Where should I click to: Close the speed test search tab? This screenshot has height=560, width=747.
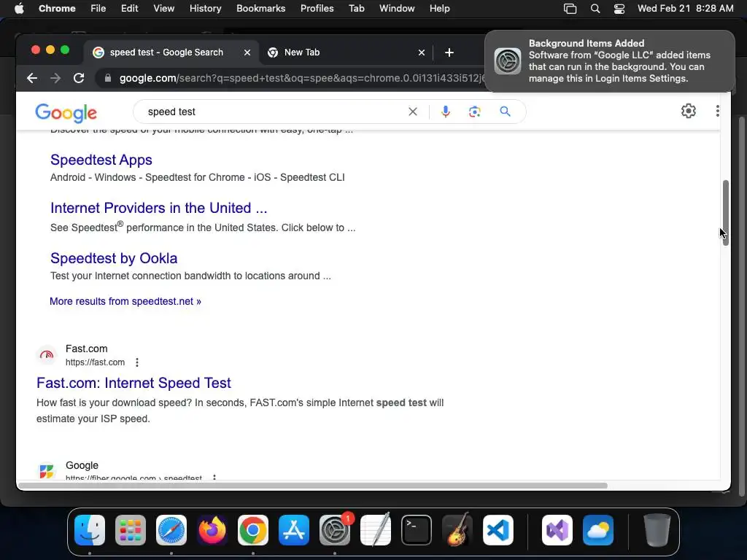pos(247,52)
